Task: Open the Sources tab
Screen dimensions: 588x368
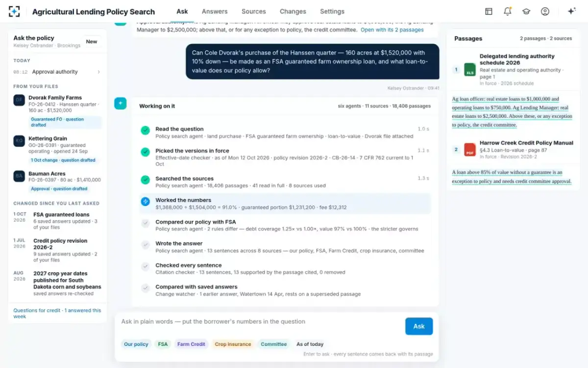Action: (x=254, y=11)
